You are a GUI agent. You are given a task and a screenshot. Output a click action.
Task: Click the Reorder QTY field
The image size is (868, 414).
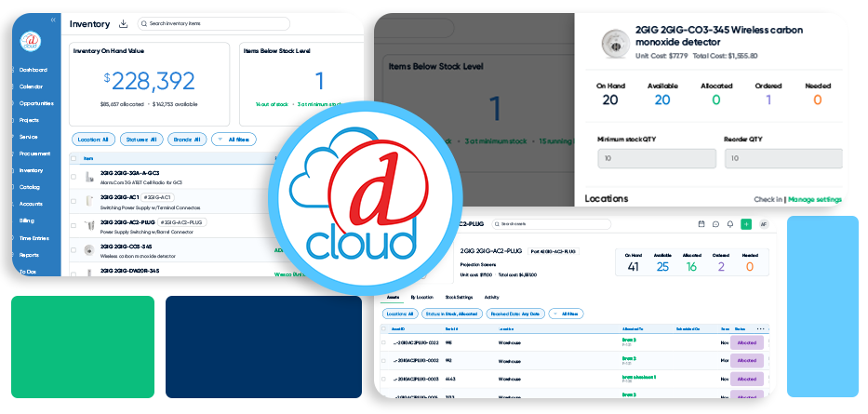pos(783,158)
